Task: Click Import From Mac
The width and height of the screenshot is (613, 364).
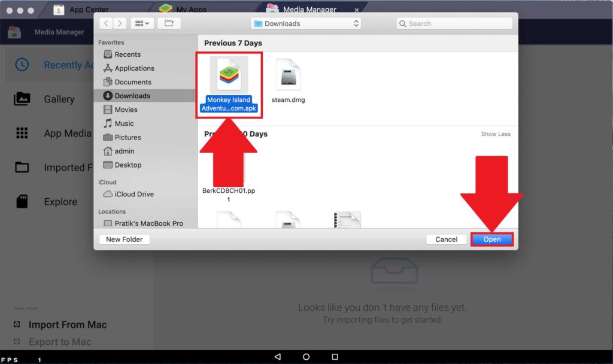Action: (67, 324)
